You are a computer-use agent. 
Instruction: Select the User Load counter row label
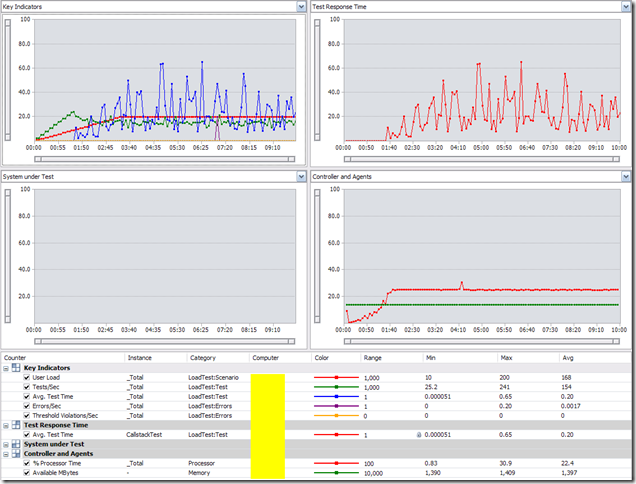(46, 377)
